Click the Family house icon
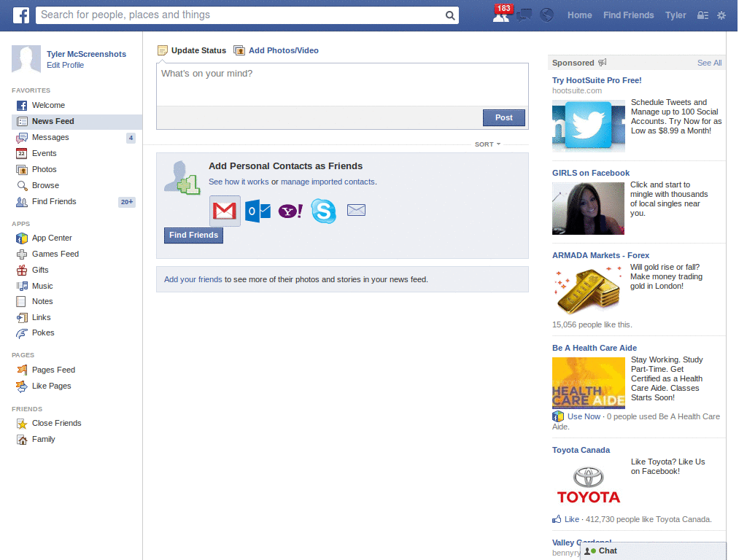The width and height of the screenshot is (747, 560). 22,440
